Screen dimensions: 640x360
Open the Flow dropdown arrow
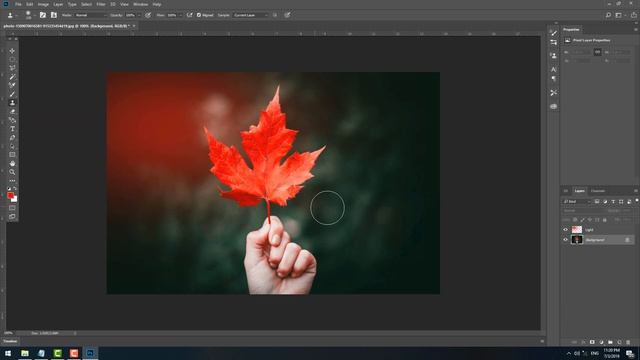coord(180,15)
